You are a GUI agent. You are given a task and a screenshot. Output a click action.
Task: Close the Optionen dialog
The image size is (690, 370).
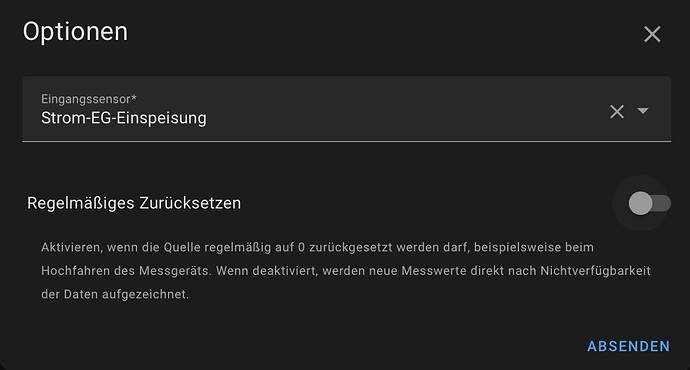[x=652, y=34]
